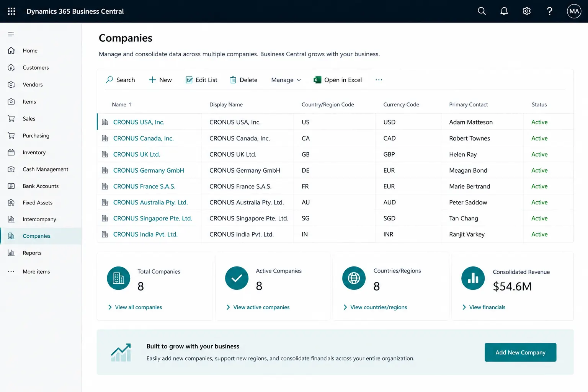Open the CRONUS France S.A.S. link
Image resolution: width=588 pixels, height=392 pixels.
click(144, 186)
